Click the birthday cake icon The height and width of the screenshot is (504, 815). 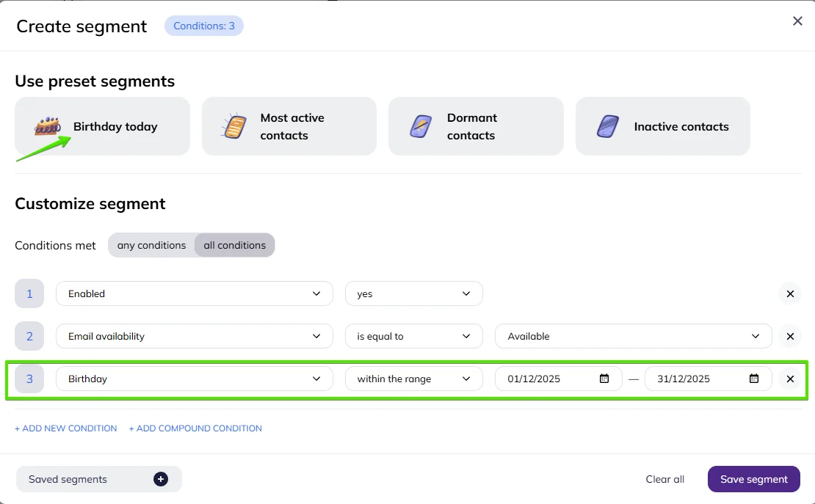click(47, 125)
